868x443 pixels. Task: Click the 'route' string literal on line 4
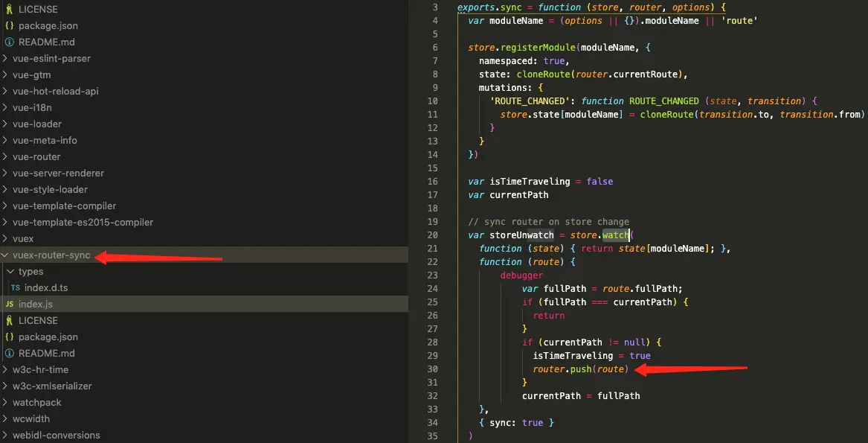(x=739, y=21)
